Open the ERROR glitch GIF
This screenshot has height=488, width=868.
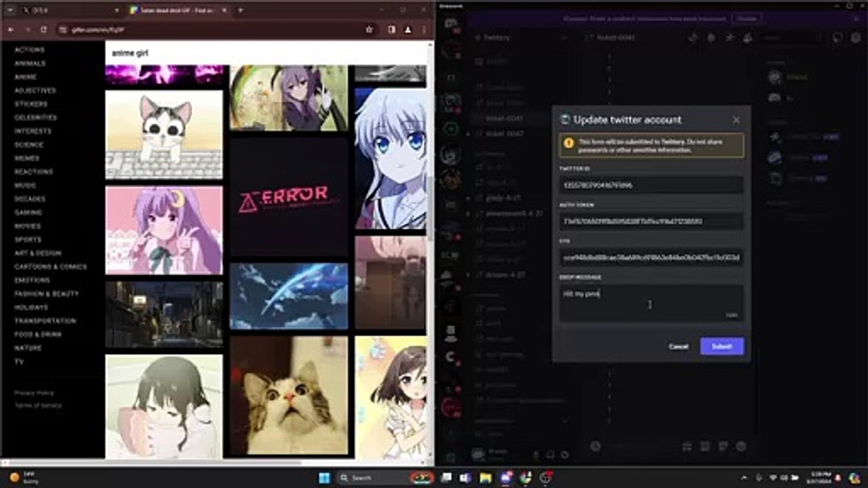pyautogui.click(x=289, y=198)
